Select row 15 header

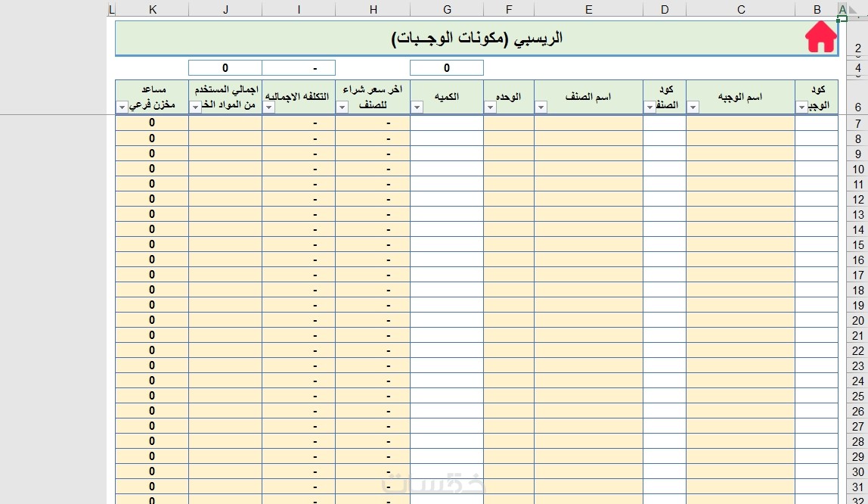(x=857, y=244)
